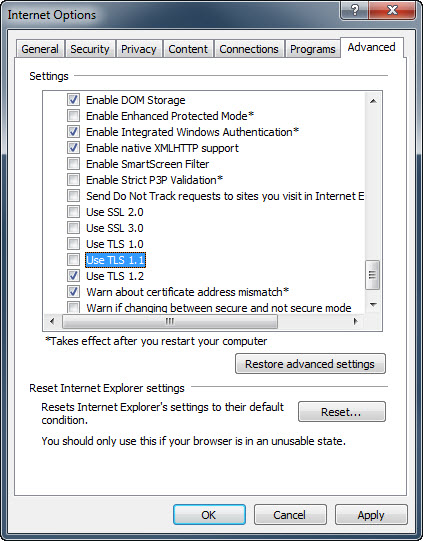423x541 pixels.
Task: Uncheck Enable DOM Storage
Action: 73,100
